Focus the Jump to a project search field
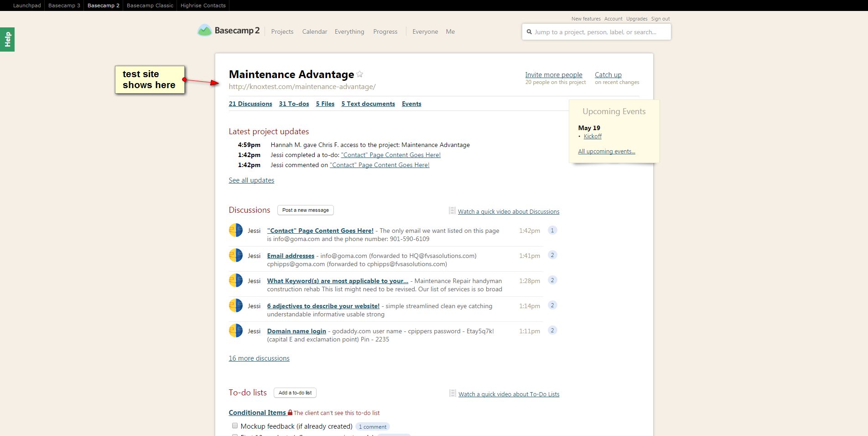 point(597,32)
